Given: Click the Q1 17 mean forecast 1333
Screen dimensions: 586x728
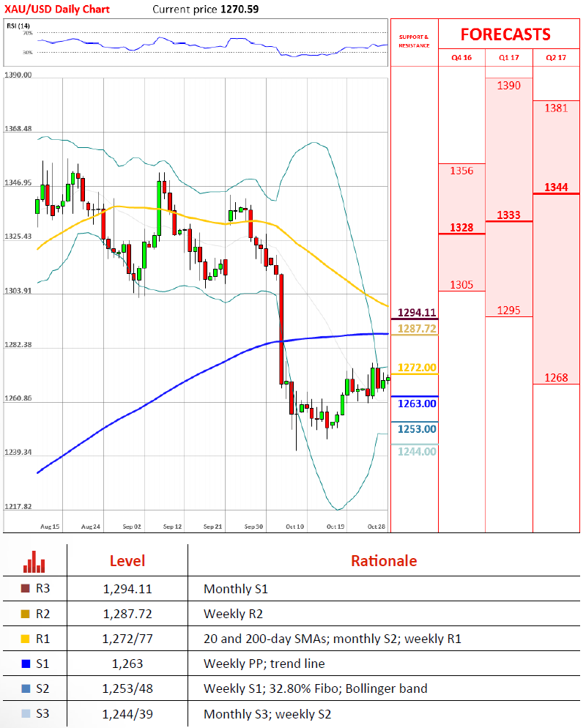Looking at the screenshot, I should 509,215.
